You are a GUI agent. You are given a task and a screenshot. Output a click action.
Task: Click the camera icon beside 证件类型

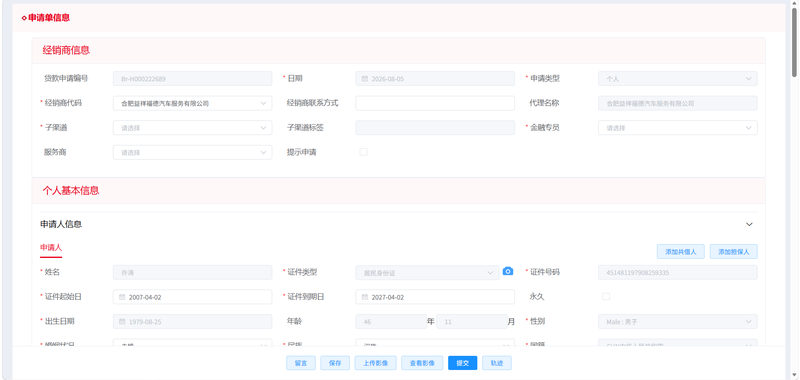[508, 271]
